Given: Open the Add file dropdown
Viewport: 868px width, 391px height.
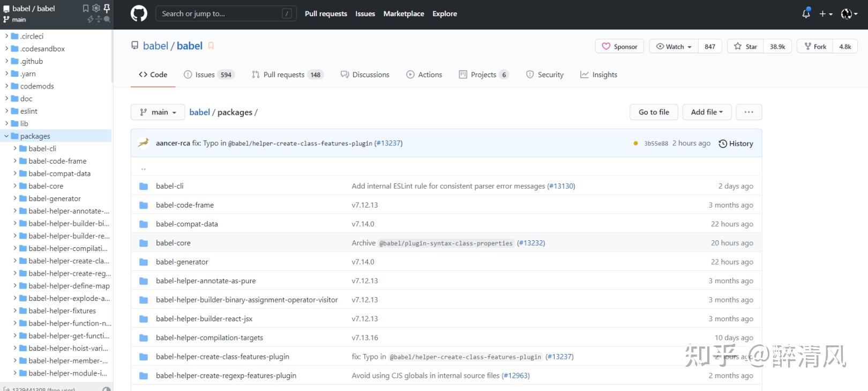Looking at the screenshot, I should click(x=707, y=112).
